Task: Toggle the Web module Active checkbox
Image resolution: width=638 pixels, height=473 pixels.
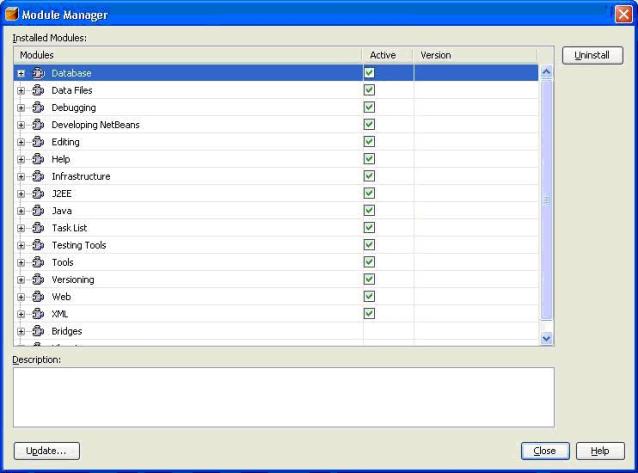Action: point(369,297)
